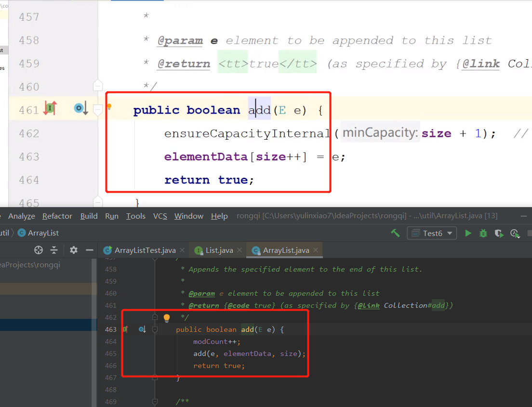Click the implements gutter icon on light line 461
The image size is (532, 407).
[50, 108]
